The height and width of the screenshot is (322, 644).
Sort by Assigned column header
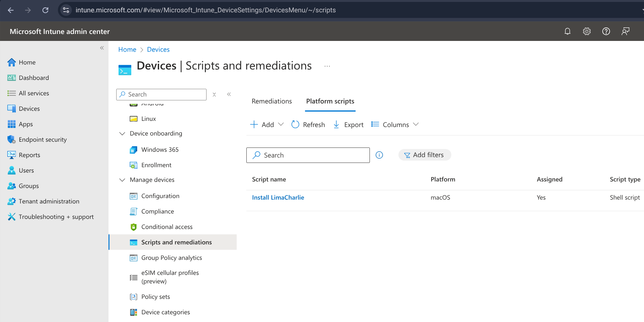[549, 179]
